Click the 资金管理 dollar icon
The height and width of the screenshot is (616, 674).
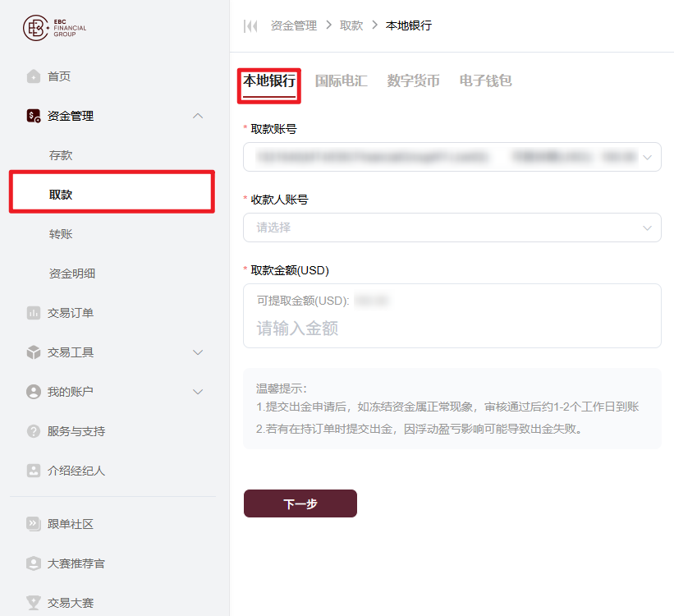[x=34, y=116]
